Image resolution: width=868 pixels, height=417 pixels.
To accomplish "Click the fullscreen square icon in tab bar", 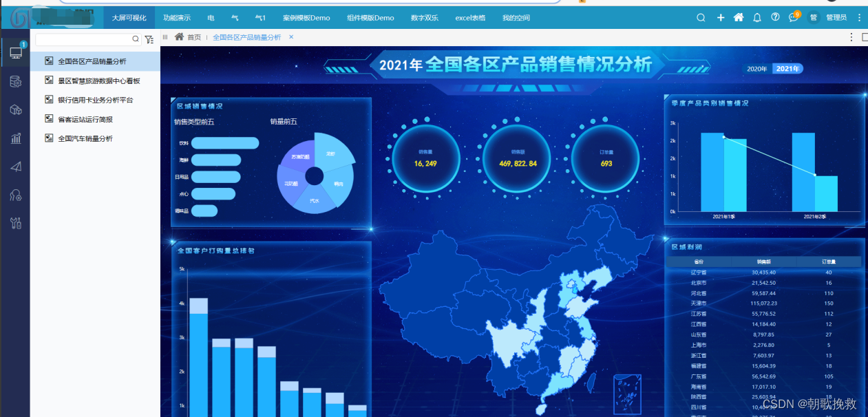I will pos(865,37).
